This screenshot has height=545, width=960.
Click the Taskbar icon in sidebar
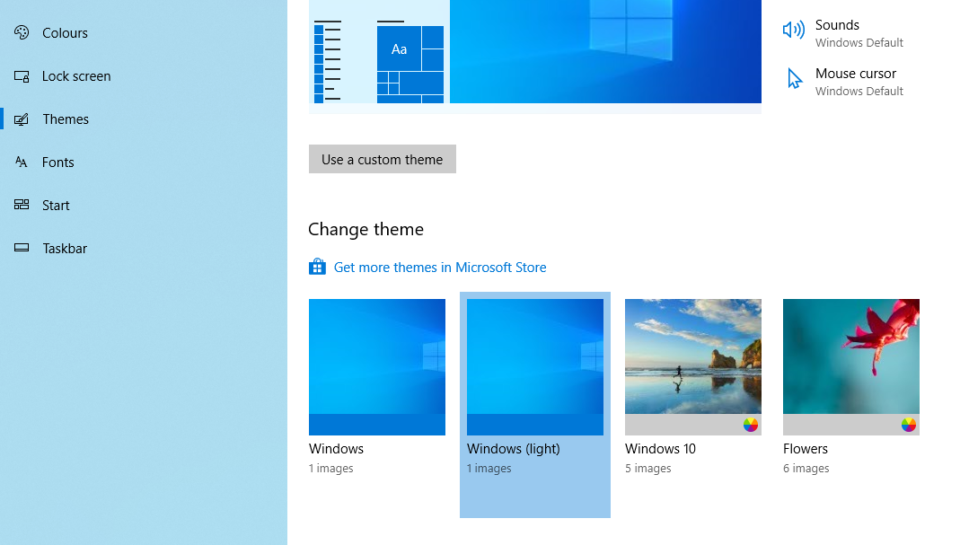pyautogui.click(x=21, y=248)
